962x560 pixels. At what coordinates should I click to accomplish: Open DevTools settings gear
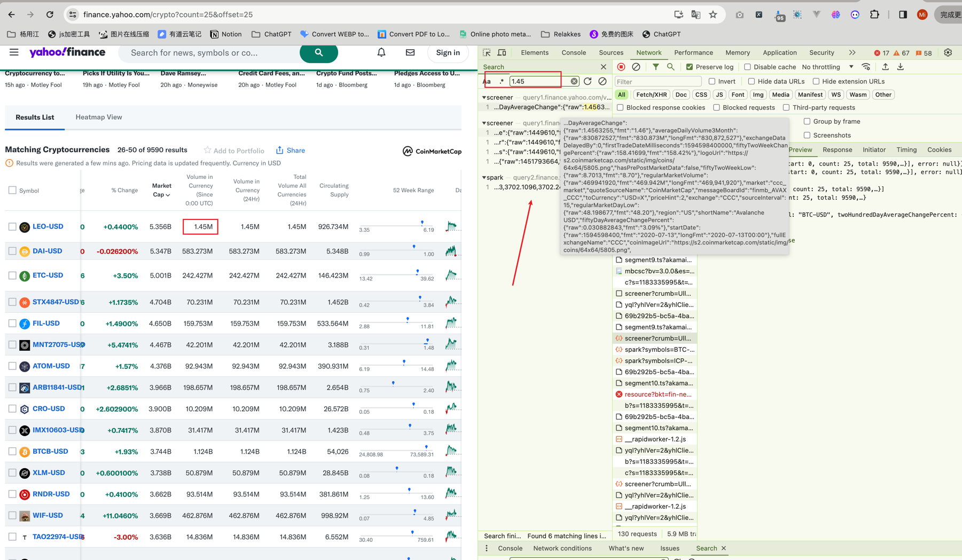[948, 52]
